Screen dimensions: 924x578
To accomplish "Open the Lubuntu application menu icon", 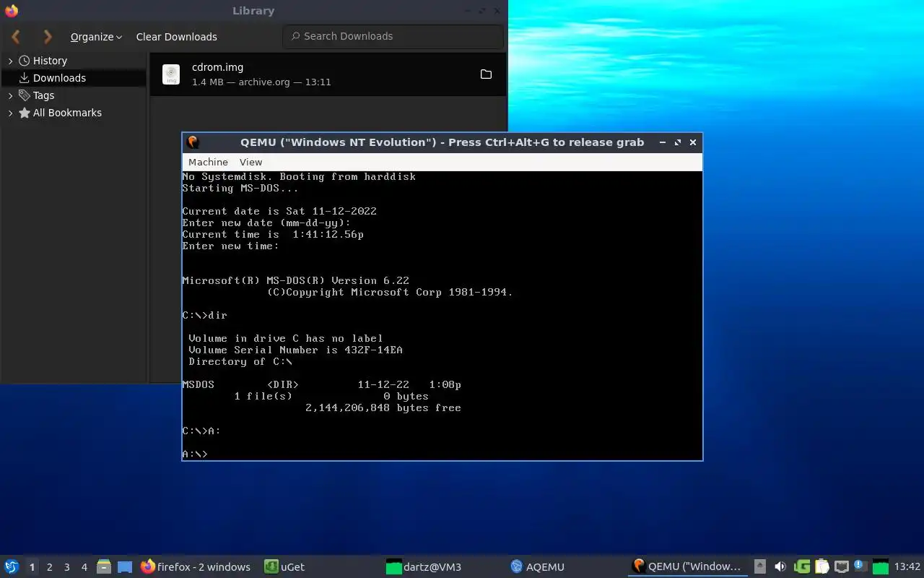I will click(11, 567).
